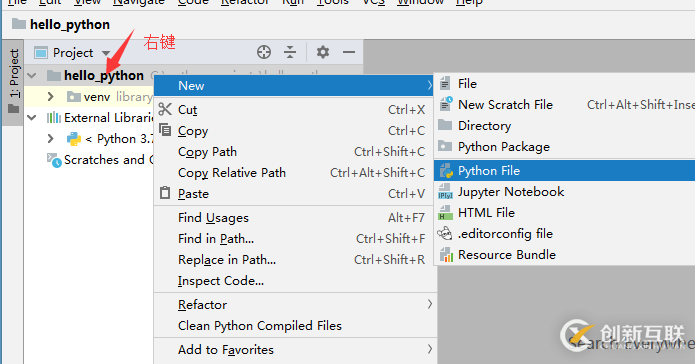
Task: Open the Navigate menu
Action: 138,2
